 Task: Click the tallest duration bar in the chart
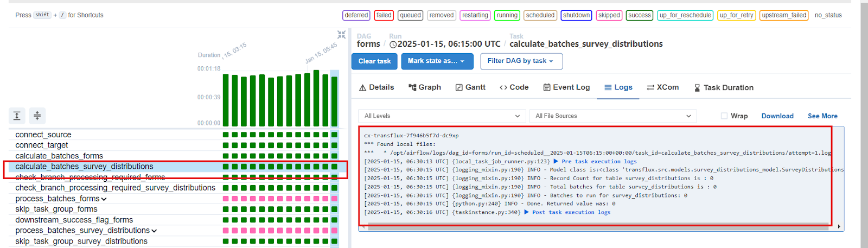pyautogui.click(x=316, y=98)
